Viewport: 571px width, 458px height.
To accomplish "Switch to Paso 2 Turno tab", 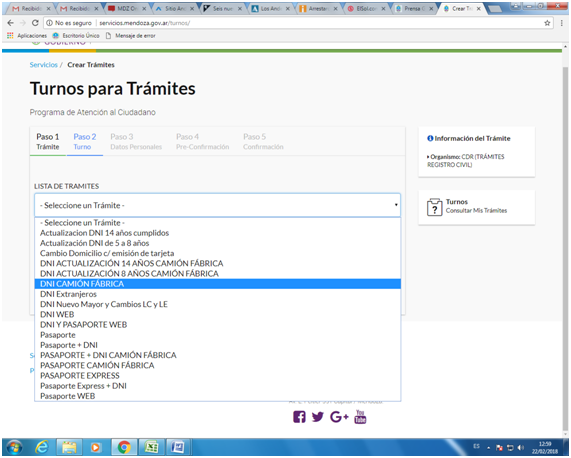I will point(84,142).
